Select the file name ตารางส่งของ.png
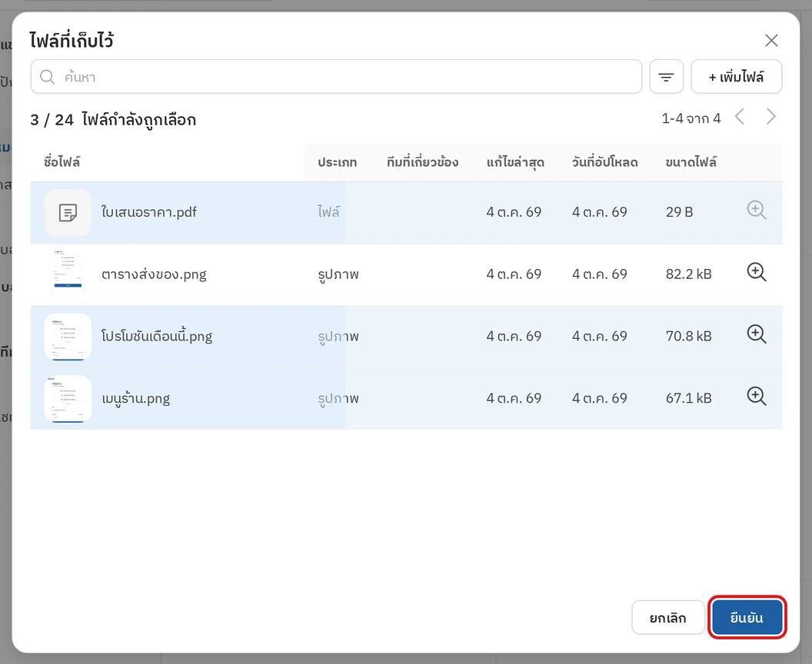 [154, 274]
